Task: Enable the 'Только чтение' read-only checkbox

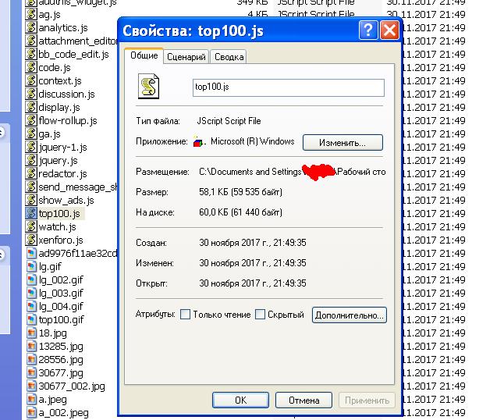Action: 185,314
